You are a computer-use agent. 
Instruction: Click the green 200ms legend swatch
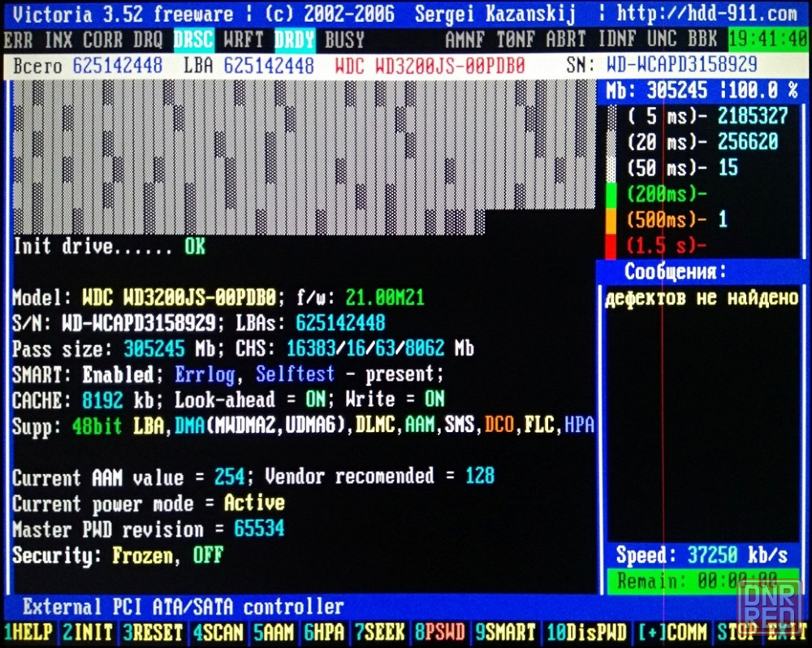[611, 195]
